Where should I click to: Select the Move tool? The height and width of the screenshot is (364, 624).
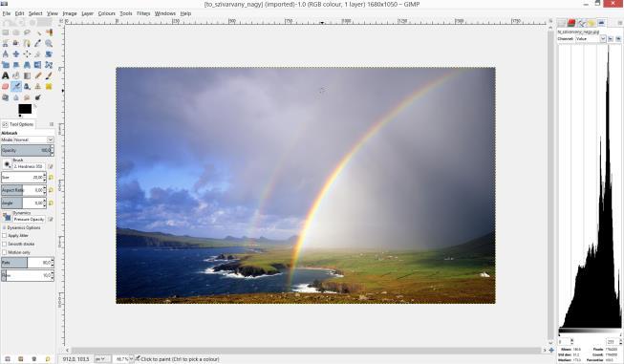point(16,54)
